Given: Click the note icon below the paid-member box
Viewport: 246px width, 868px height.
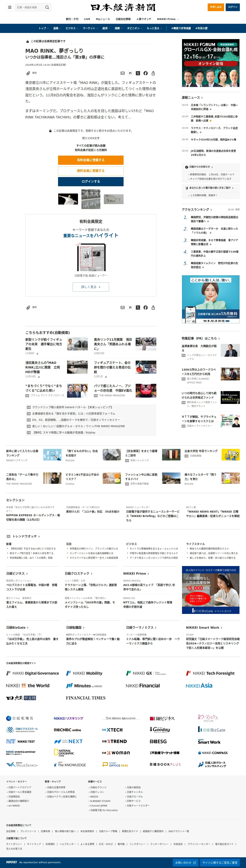Looking at the screenshot, I should pos(130,307).
